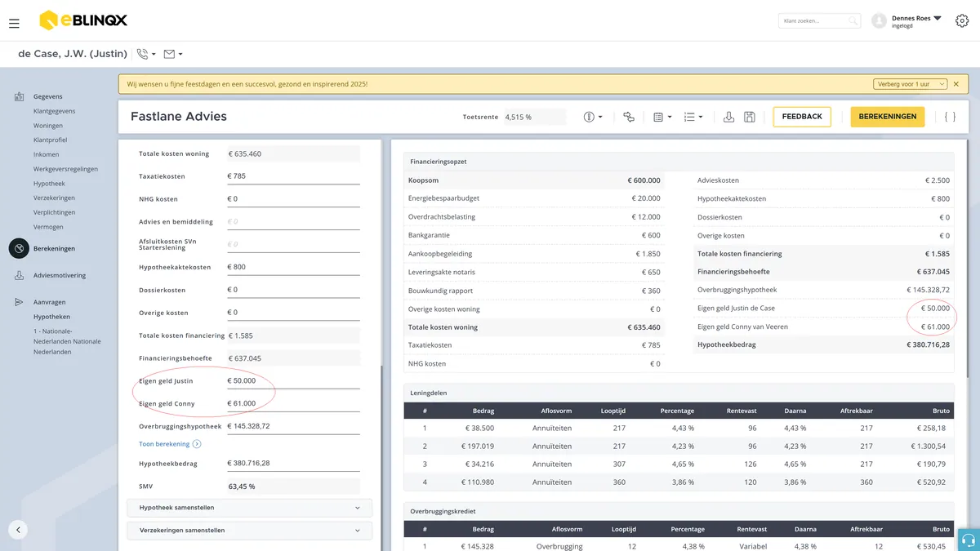Open the email contact options
This screenshot has width=980, height=551.
click(172, 54)
